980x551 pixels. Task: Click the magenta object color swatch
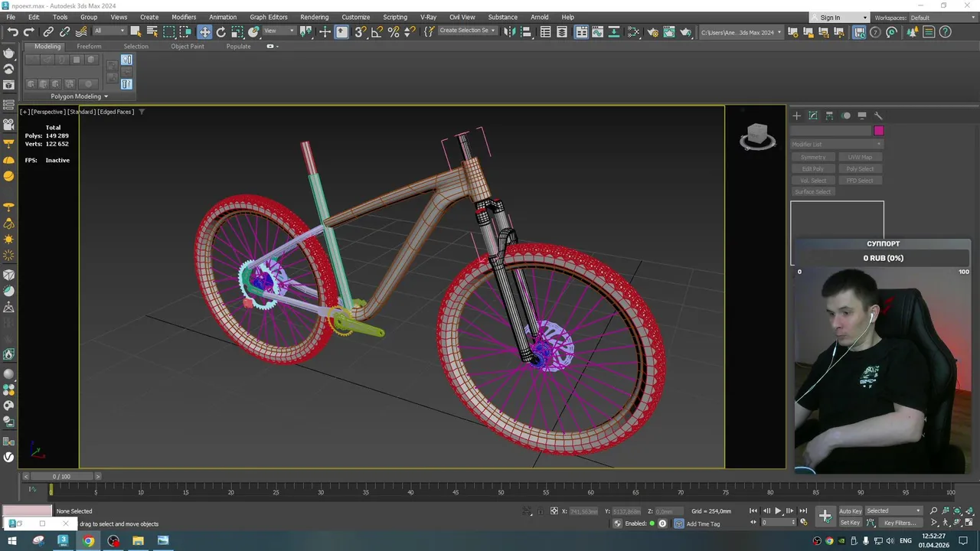879,131
